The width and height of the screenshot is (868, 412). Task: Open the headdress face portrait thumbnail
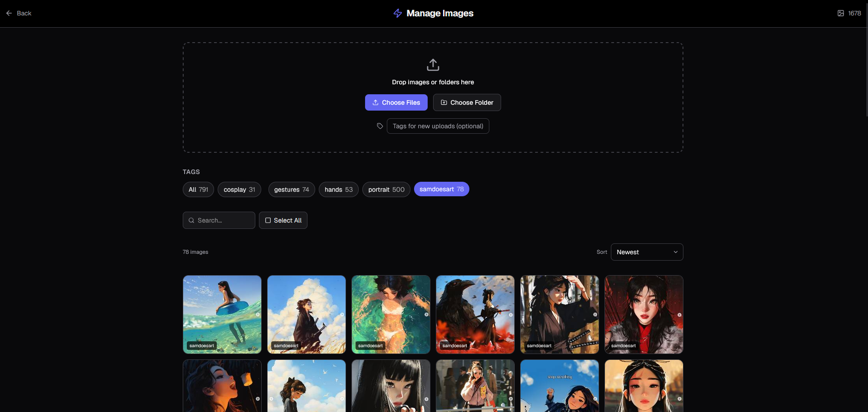644,386
